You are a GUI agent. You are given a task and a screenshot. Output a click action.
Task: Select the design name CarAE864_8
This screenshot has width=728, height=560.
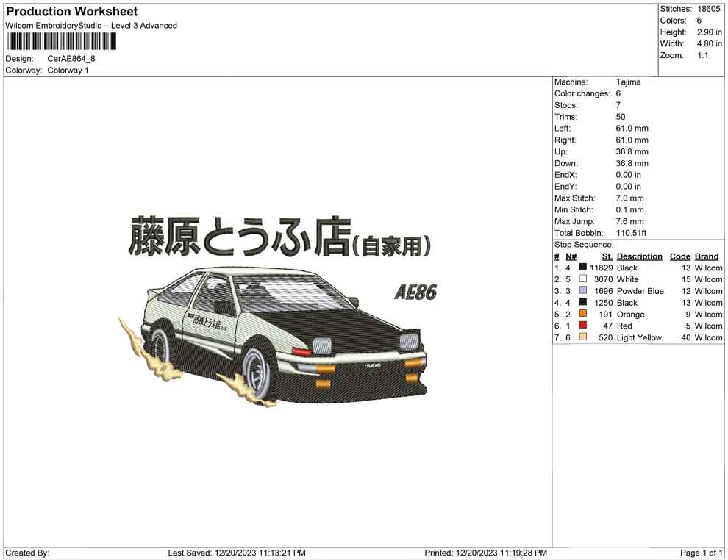[x=69, y=59]
